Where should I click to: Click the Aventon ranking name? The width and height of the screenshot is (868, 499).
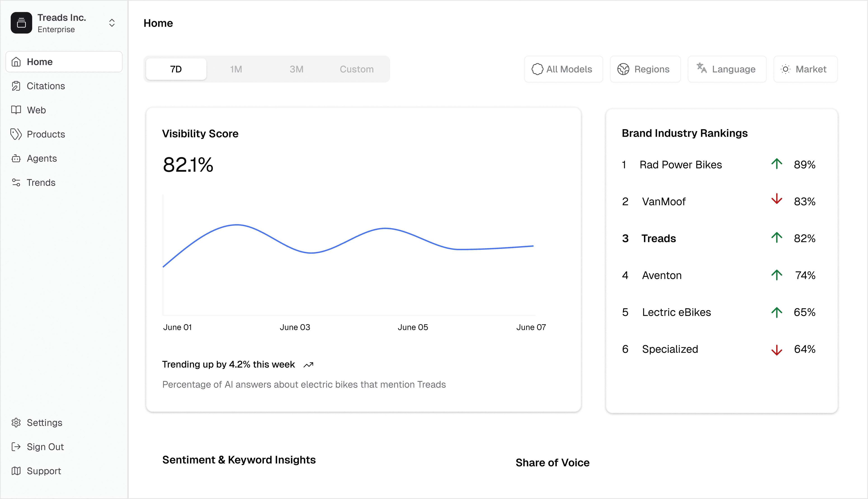click(x=662, y=276)
